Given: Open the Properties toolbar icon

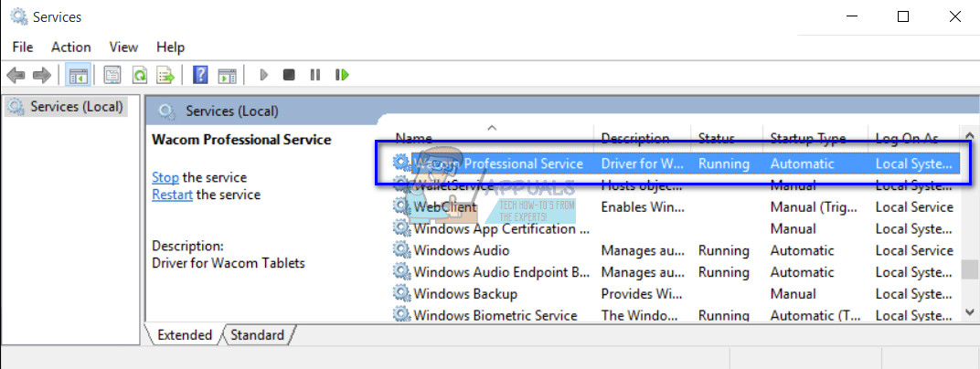Looking at the screenshot, I should tap(112, 76).
